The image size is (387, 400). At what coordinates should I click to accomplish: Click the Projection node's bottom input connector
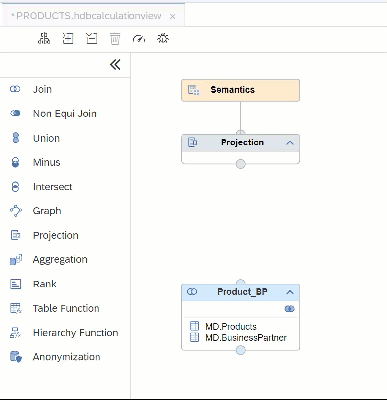pos(240,164)
